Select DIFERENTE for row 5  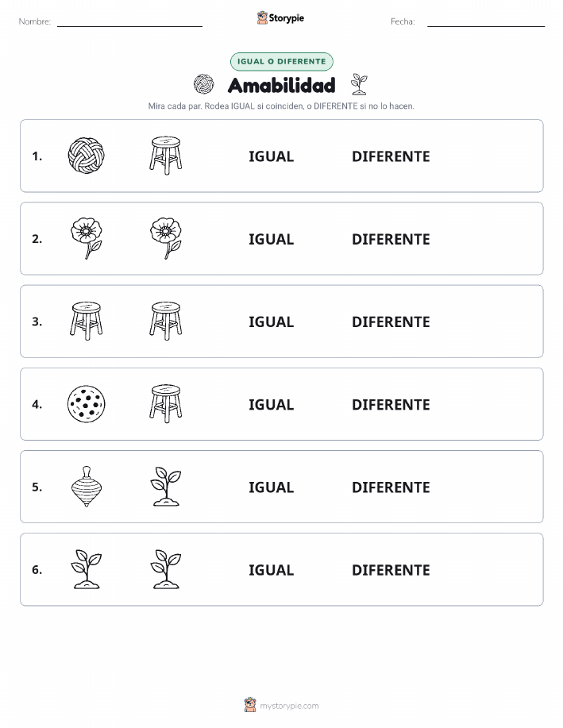(391, 487)
